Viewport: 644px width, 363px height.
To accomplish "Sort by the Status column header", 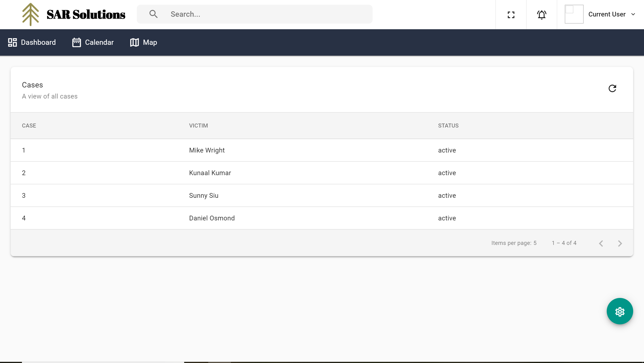I will click(x=448, y=126).
